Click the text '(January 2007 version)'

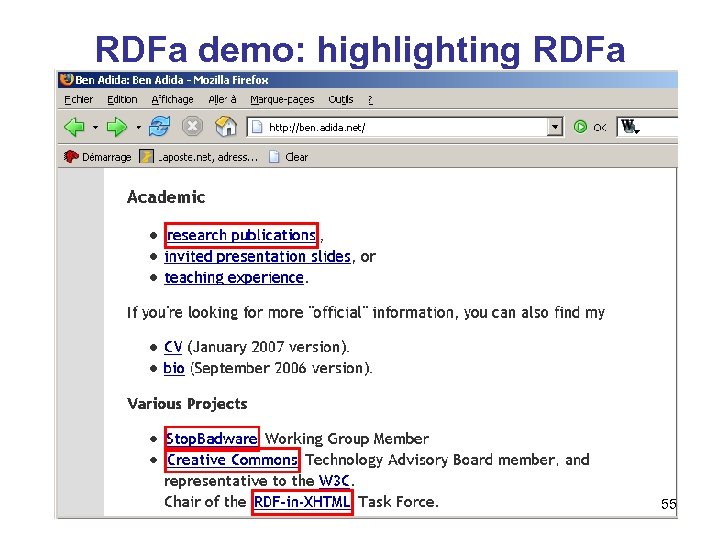pyautogui.click(x=269, y=347)
